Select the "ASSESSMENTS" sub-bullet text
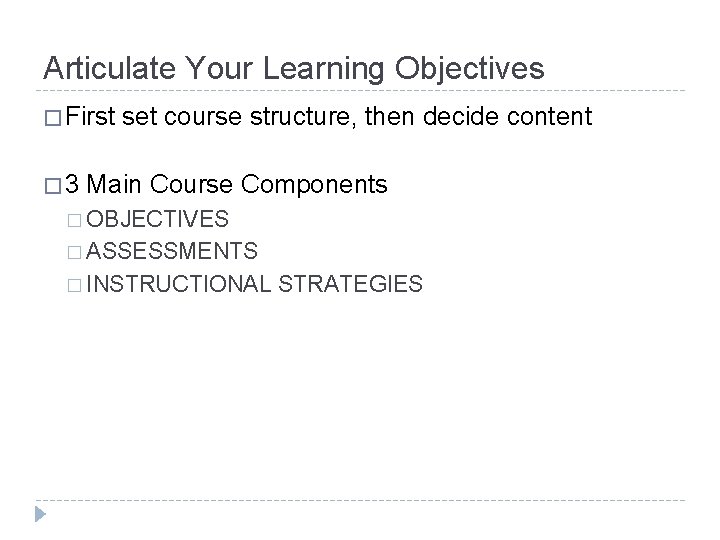Viewport: 720px width, 540px height. pyautogui.click(x=172, y=251)
